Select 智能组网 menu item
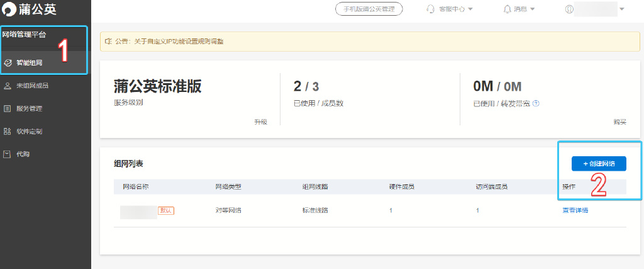This screenshot has height=269, width=644. coord(45,63)
